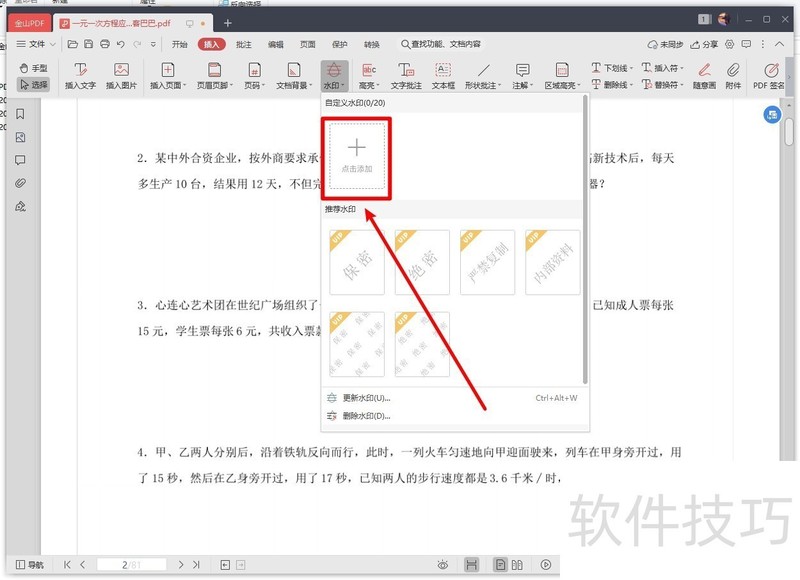Open the Thumbnails sidebar panel icon
Viewport: 800px width, 580px height.
[20, 137]
